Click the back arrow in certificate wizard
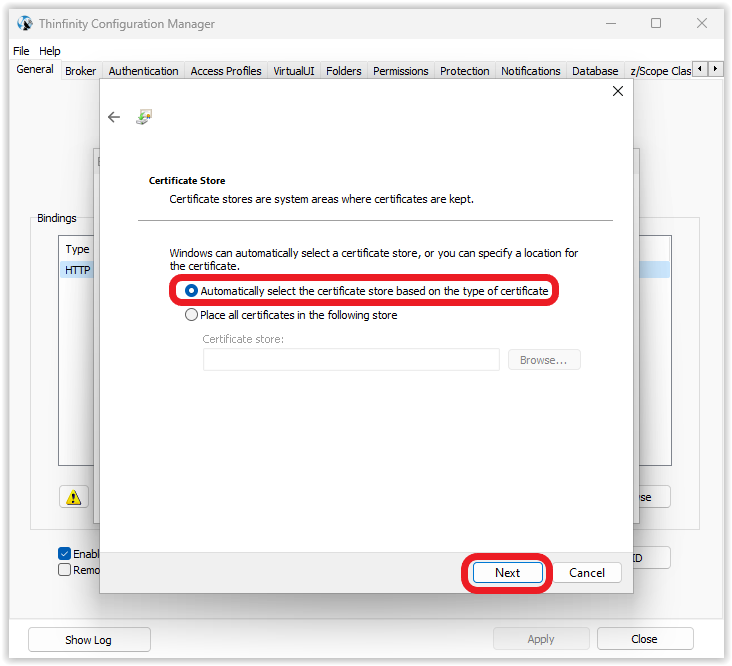Viewport: 732px width, 666px height. click(114, 117)
